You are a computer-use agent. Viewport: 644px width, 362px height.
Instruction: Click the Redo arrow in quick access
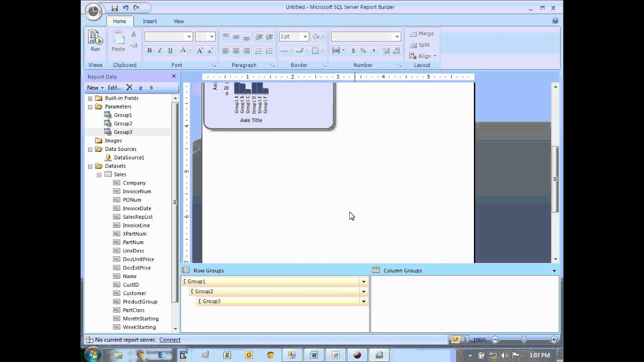tap(136, 8)
